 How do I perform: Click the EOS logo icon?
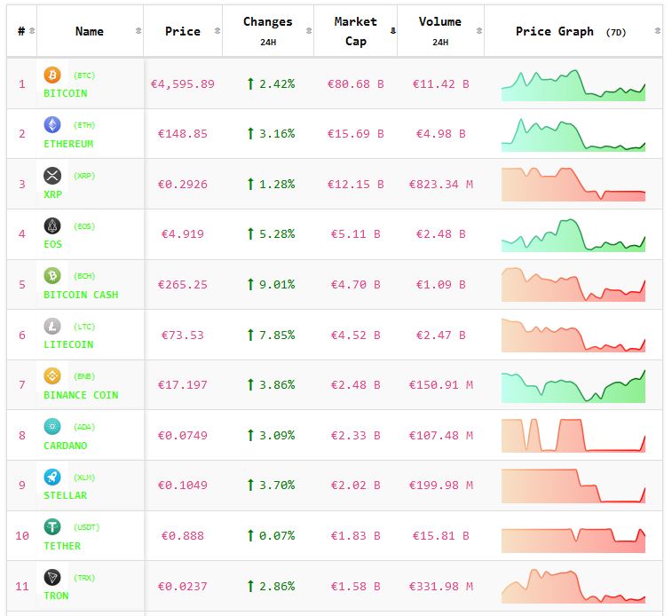click(52, 226)
